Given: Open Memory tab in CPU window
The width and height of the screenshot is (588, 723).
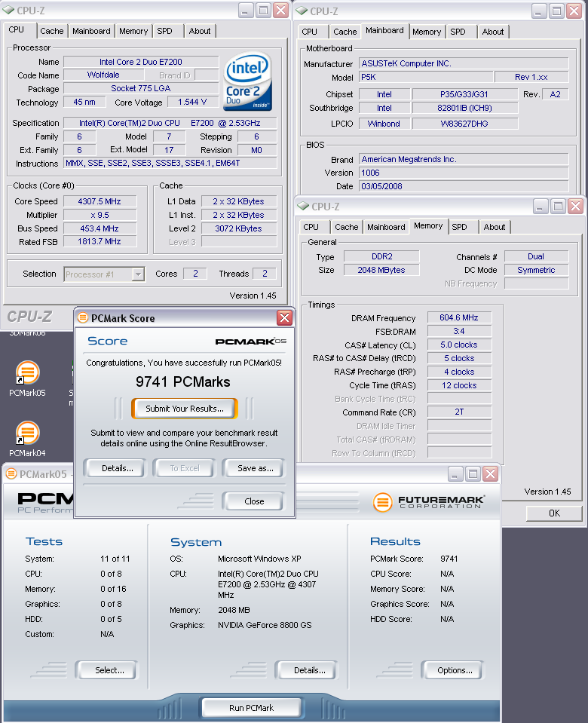Looking at the screenshot, I should (x=133, y=31).
